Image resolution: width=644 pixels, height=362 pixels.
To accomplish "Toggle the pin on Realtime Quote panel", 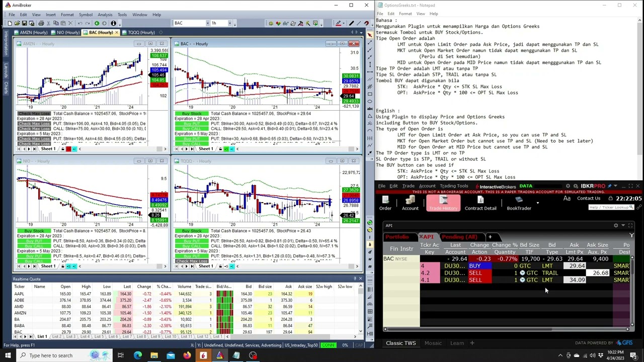I will [355, 279].
